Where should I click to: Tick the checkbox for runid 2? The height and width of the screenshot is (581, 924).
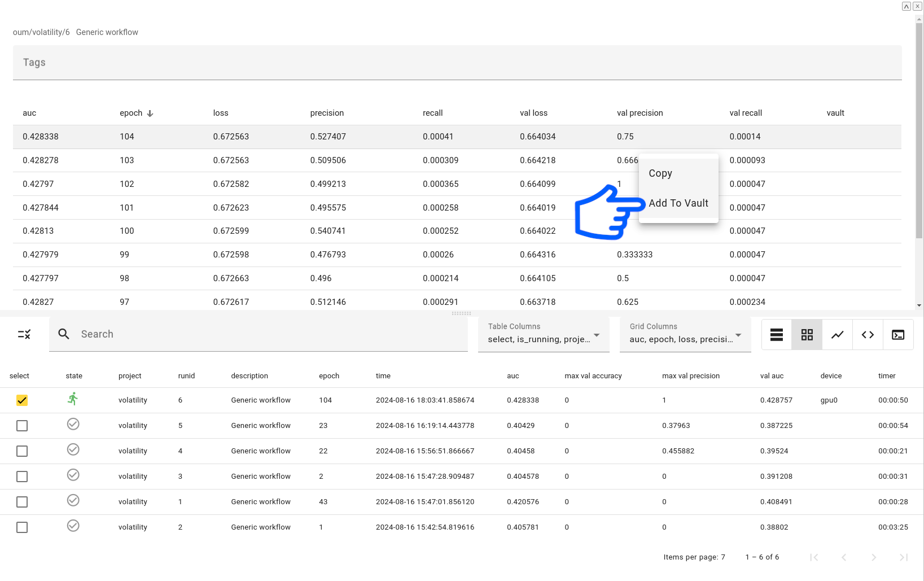(22, 527)
